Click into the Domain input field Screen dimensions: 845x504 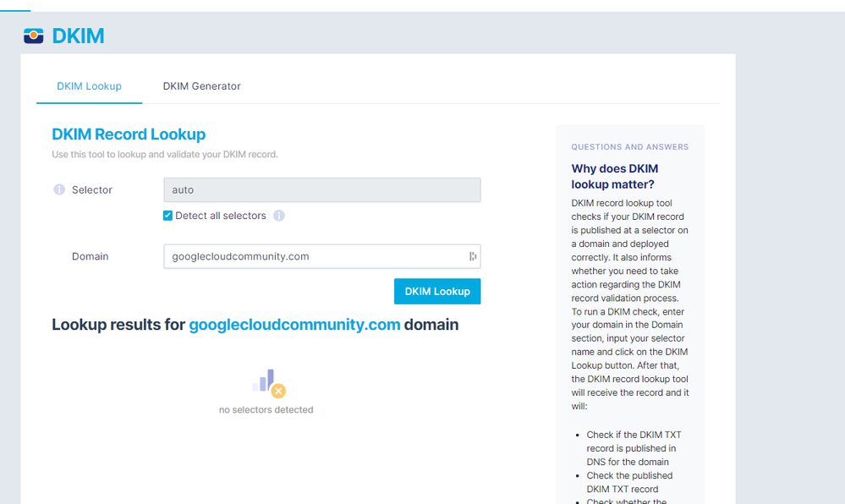pyautogui.click(x=322, y=256)
